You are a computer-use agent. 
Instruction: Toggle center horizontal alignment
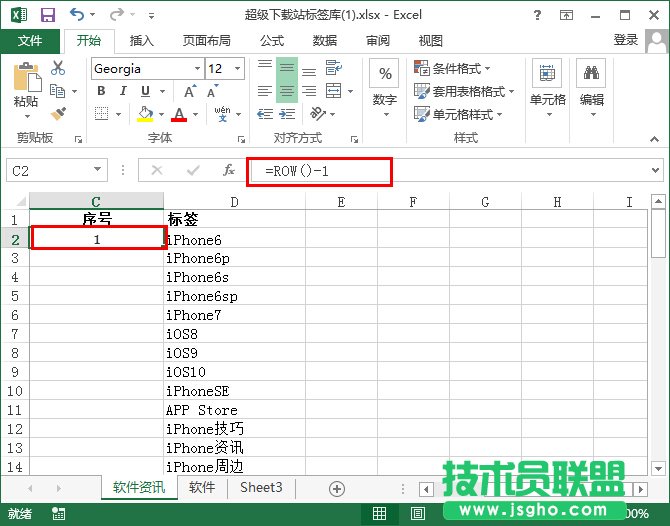click(x=287, y=91)
